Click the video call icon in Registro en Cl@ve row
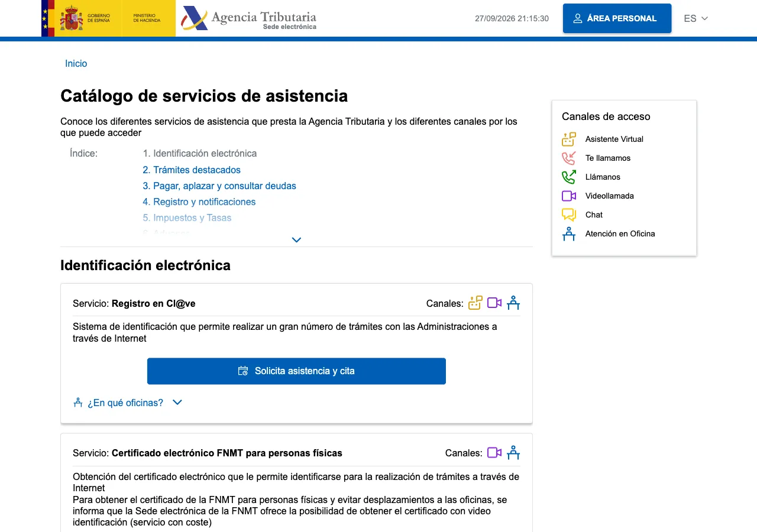This screenshot has width=757, height=532. [494, 303]
